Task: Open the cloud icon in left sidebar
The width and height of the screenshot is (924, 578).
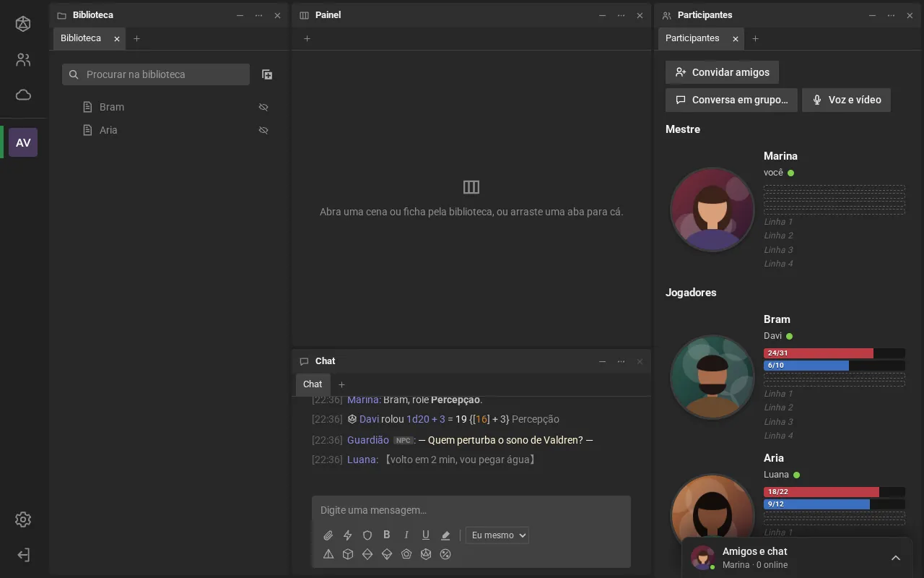Action: point(23,95)
